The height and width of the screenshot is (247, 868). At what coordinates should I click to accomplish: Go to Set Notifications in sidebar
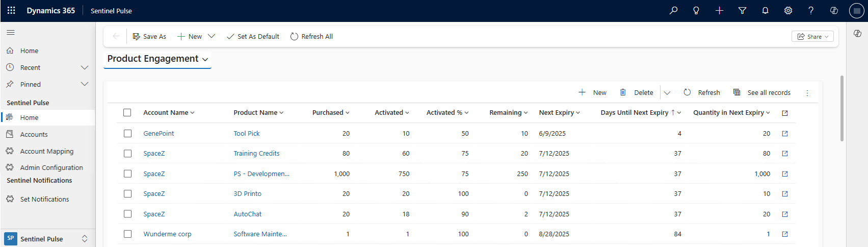pyautogui.click(x=44, y=200)
